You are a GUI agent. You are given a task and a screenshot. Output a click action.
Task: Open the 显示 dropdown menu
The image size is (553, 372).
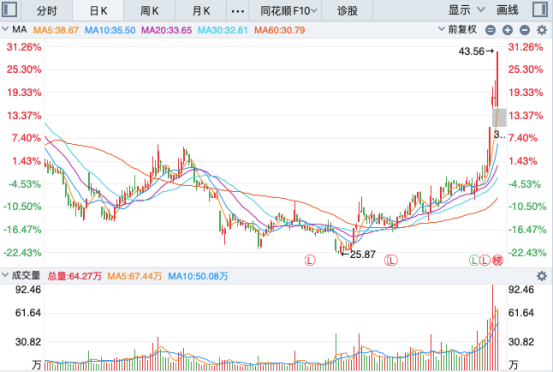(x=467, y=11)
